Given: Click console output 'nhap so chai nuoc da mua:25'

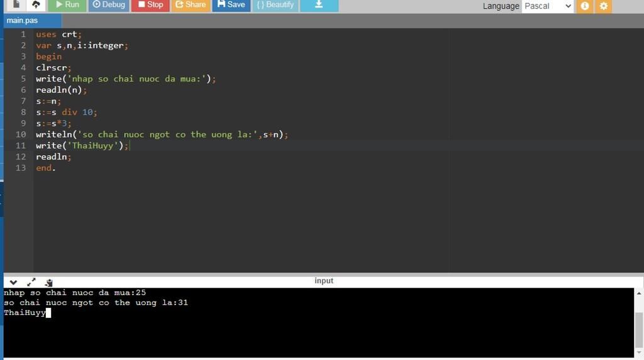Looking at the screenshot, I should [75, 293].
